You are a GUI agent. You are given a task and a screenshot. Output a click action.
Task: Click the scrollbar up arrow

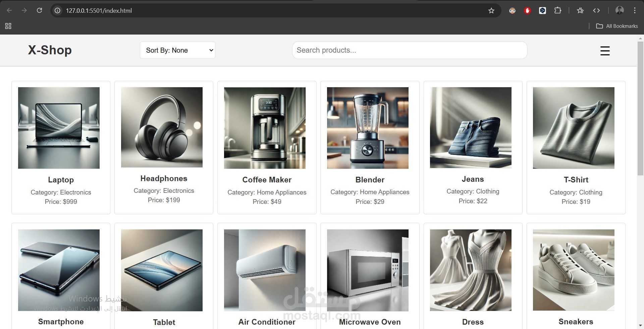(640, 38)
